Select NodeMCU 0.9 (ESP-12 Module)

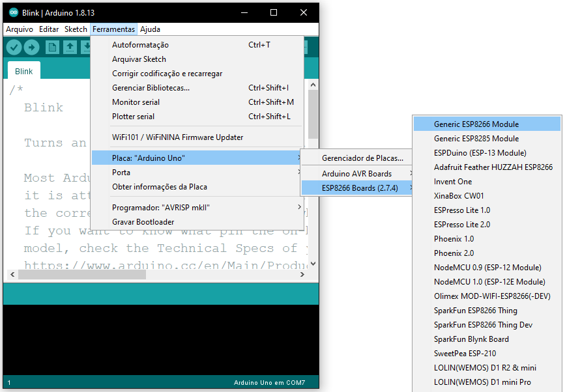click(x=487, y=268)
